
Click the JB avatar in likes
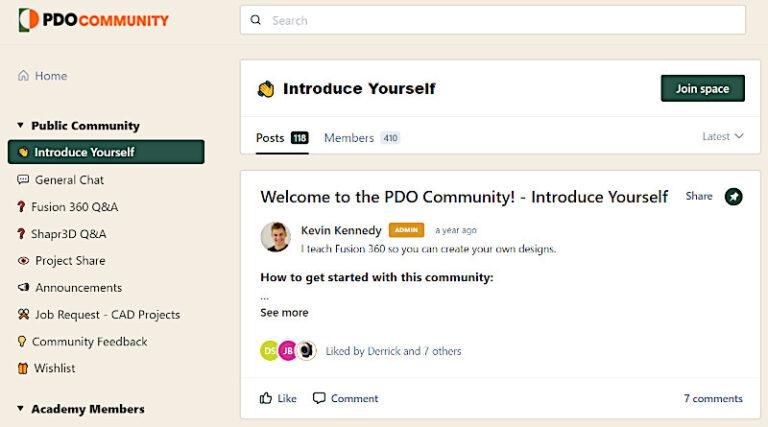coord(288,351)
